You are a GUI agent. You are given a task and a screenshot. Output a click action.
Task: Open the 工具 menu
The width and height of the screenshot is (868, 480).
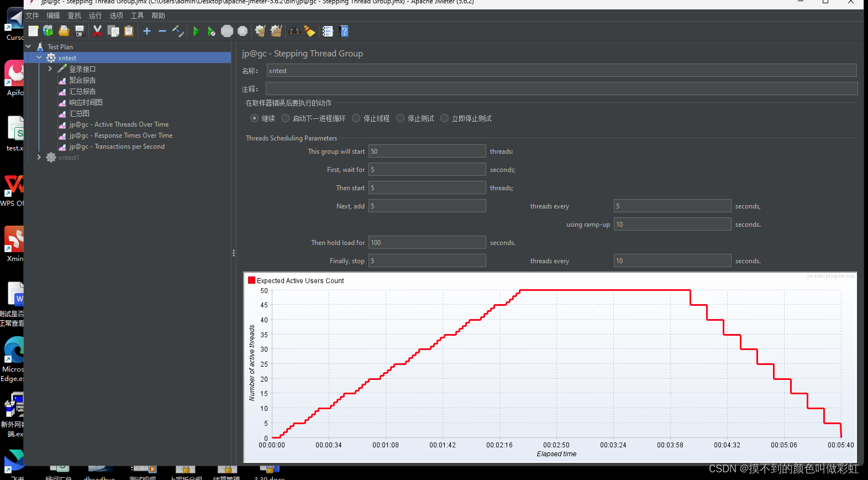pyautogui.click(x=137, y=15)
